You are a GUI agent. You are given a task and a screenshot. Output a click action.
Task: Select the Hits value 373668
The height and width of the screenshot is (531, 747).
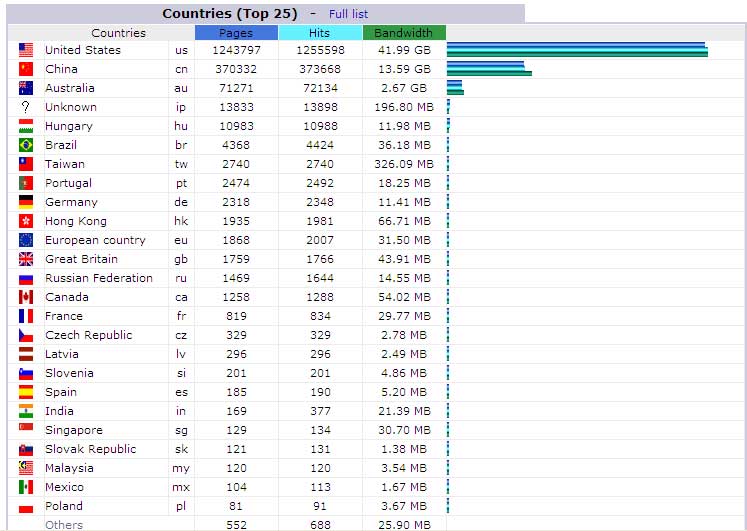(x=320, y=69)
